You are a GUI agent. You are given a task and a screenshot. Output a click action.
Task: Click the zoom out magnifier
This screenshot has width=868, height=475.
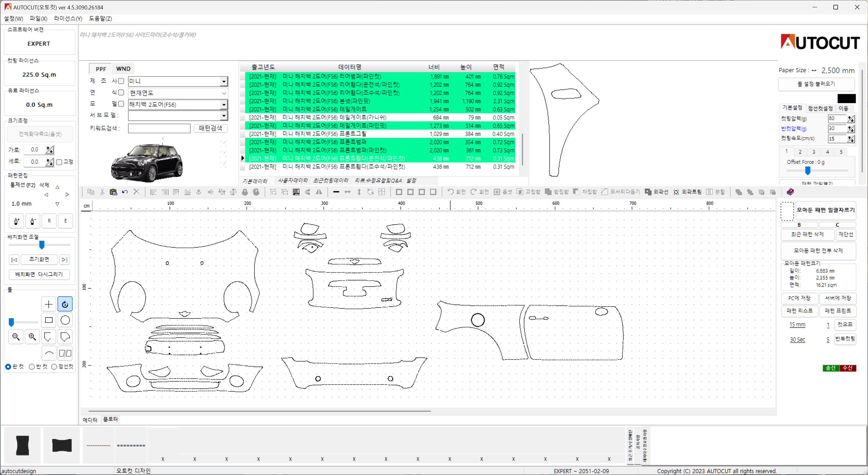coord(16,337)
